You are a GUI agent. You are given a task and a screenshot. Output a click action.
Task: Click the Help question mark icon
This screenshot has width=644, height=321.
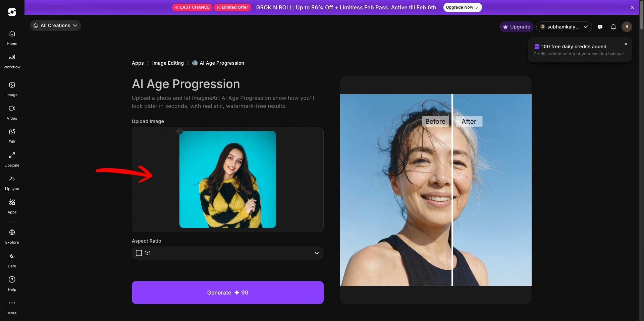coord(12,280)
